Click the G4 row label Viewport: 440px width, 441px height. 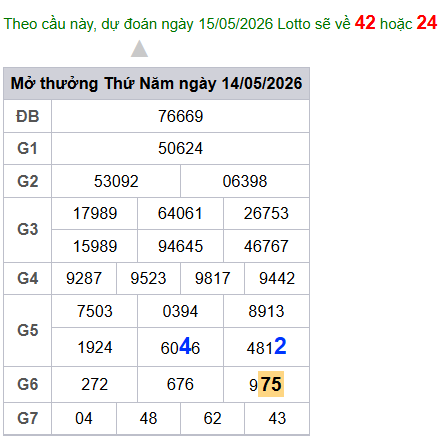[28, 278]
